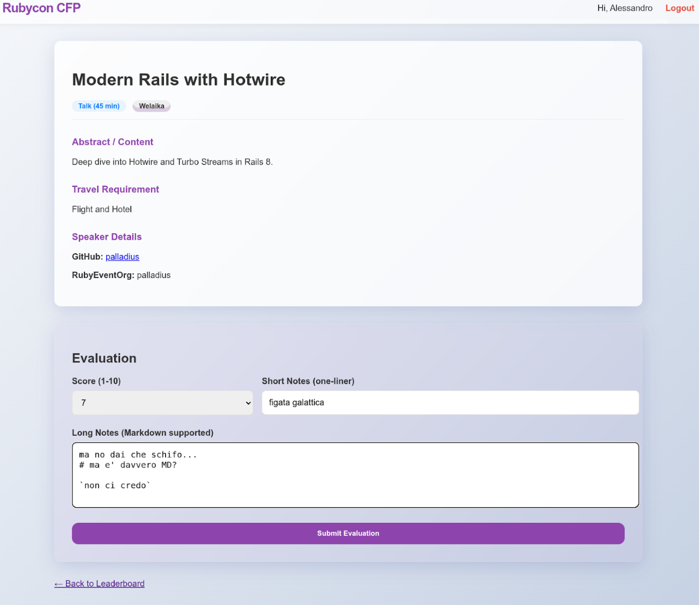
Task: Open the Rubycon CFP home link
Action: [41, 8]
